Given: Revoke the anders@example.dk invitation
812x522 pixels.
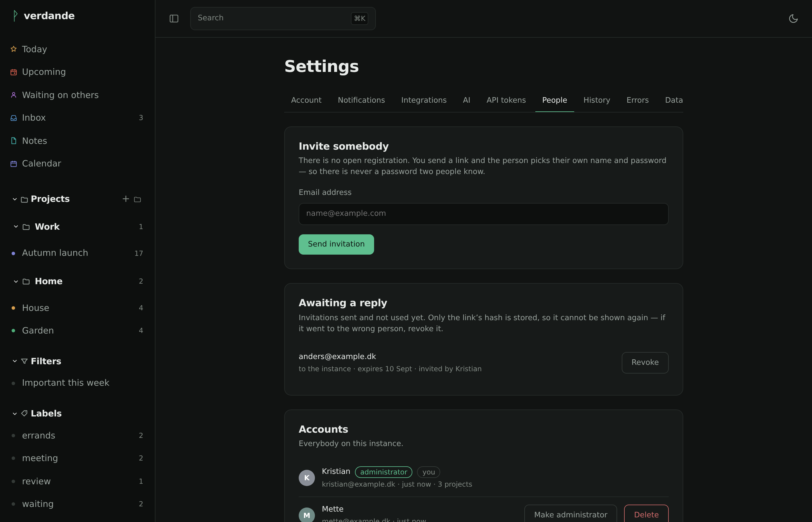Looking at the screenshot, I should click(645, 363).
